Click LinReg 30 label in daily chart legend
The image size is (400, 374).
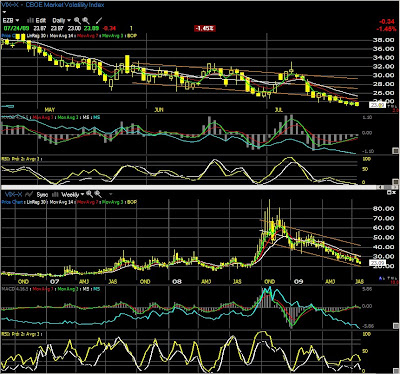pyautogui.click(x=37, y=35)
